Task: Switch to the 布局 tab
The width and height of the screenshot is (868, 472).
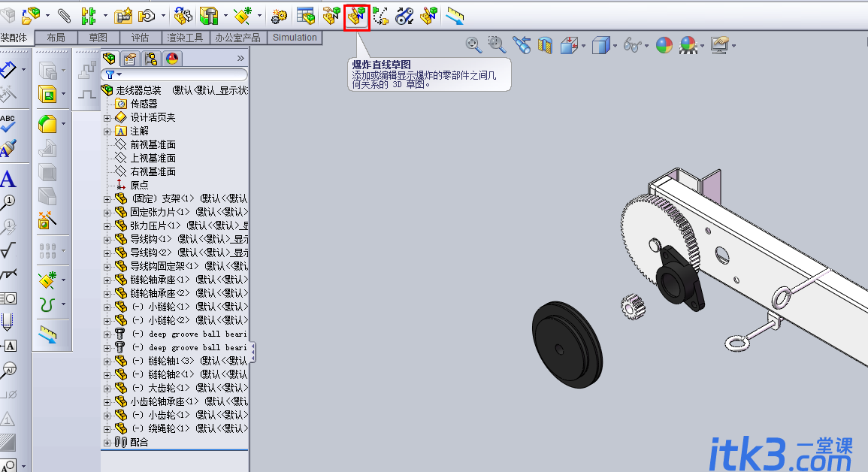Action: click(56, 38)
